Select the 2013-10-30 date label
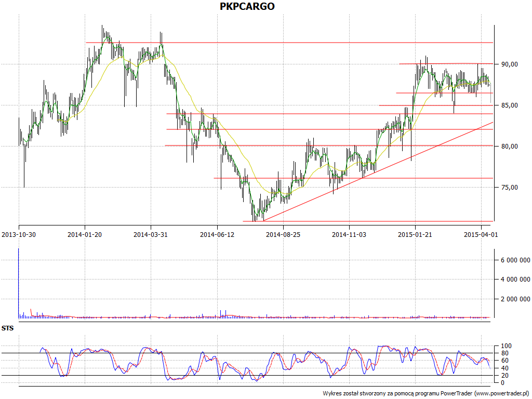532x399 pixels. (x=19, y=234)
